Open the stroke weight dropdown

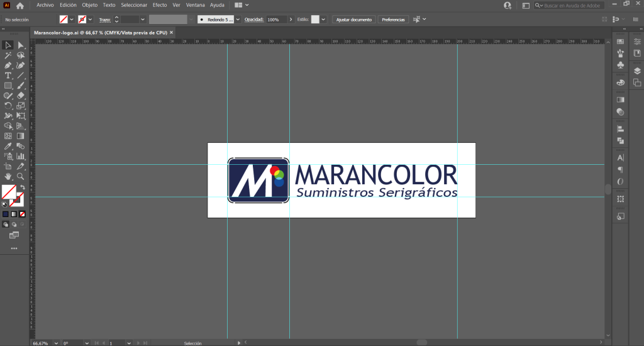[x=143, y=20]
